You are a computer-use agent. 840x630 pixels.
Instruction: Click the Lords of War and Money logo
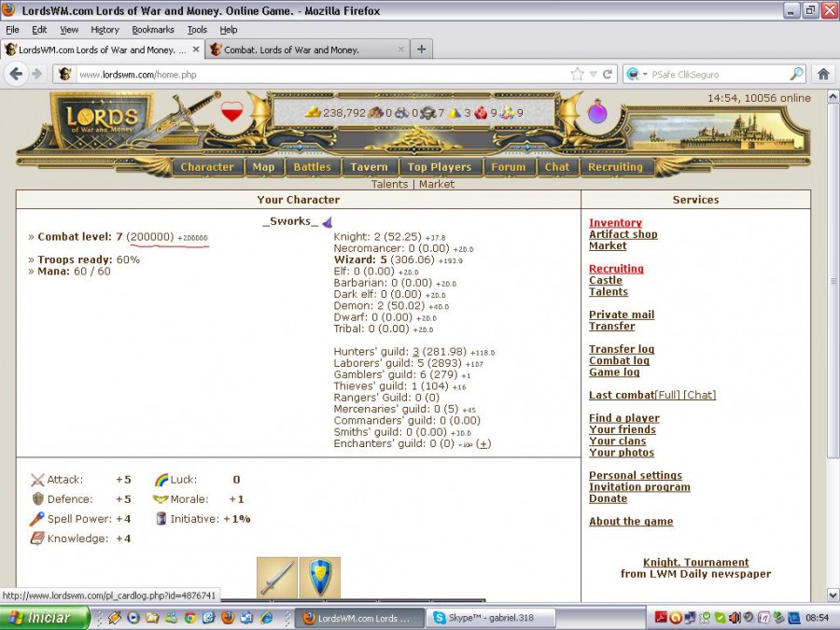[x=102, y=121]
